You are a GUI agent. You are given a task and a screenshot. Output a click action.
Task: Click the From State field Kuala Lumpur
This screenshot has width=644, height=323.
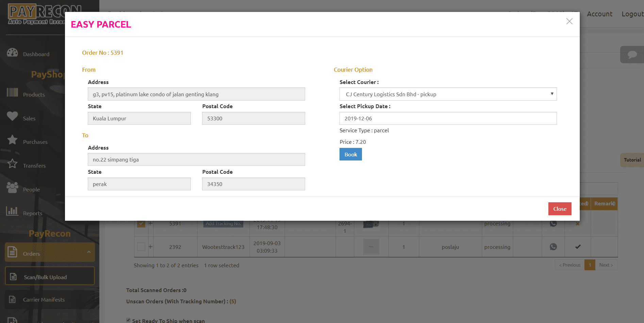[x=139, y=118]
